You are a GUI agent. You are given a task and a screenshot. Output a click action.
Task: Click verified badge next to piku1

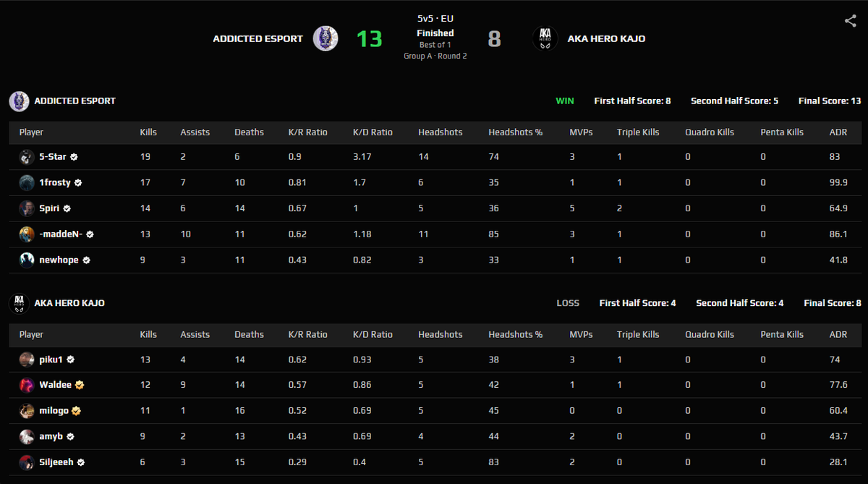click(x=71, y=359)
